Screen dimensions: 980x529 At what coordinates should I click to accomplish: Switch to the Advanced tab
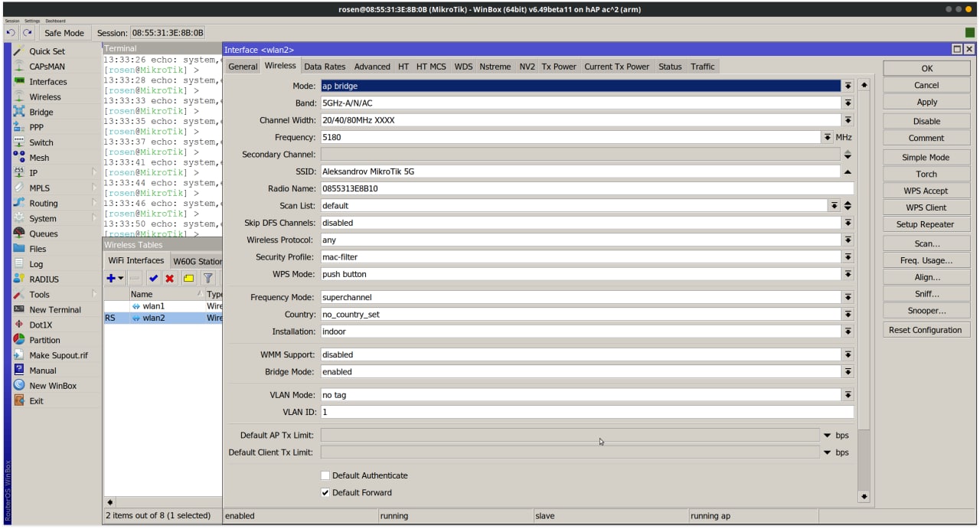pyautogui.click(x=372, y=67)
